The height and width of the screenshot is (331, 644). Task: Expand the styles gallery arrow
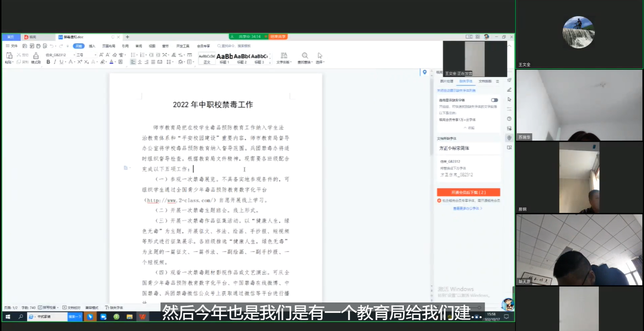[x=270, y=62]
